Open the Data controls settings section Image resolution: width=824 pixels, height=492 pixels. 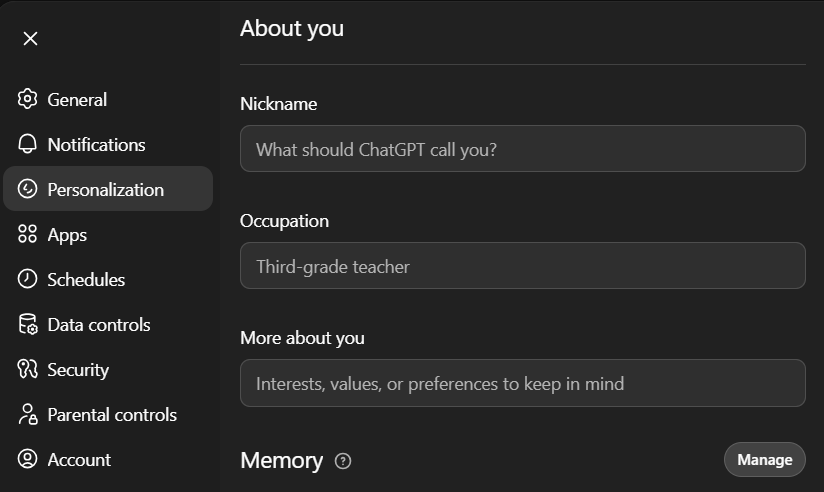[98, 324]
